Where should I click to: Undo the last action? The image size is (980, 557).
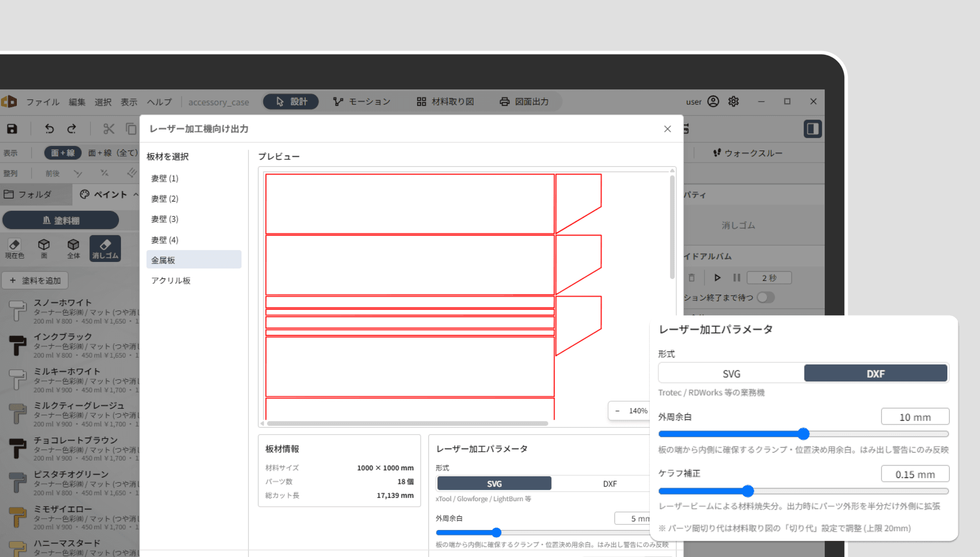(49, 129)
